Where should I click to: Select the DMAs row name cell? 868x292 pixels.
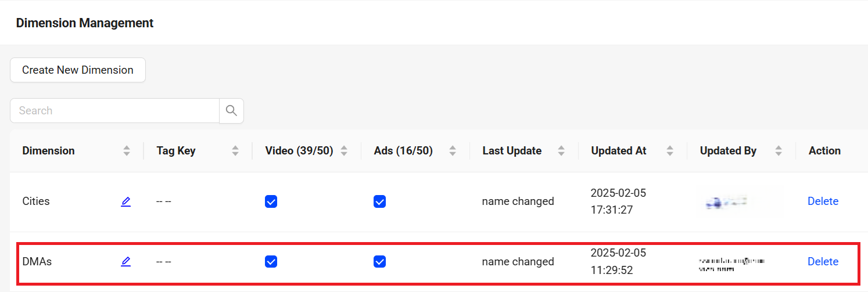click(x=37, y=262)
